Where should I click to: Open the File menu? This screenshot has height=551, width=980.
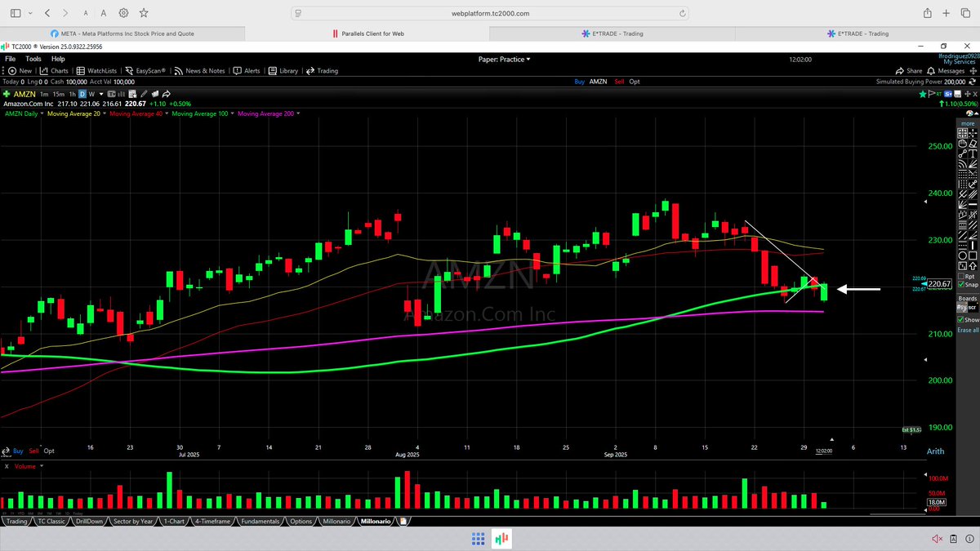click(10, 59)
